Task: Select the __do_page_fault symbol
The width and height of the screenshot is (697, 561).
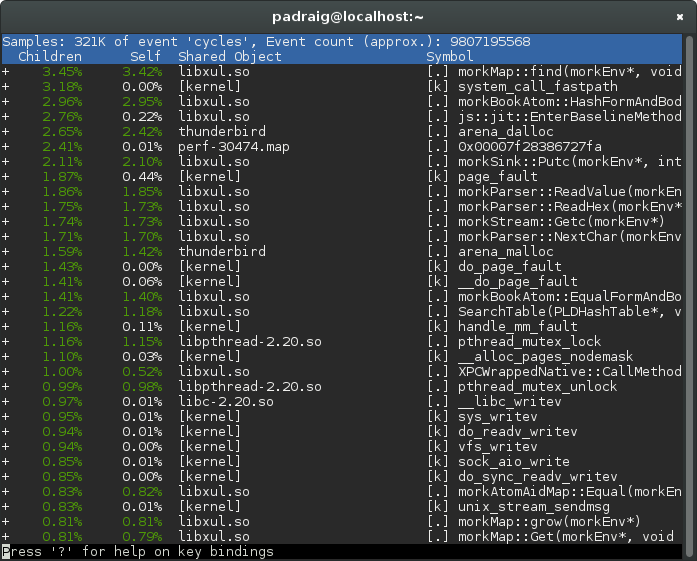Action: pos(518,282)
